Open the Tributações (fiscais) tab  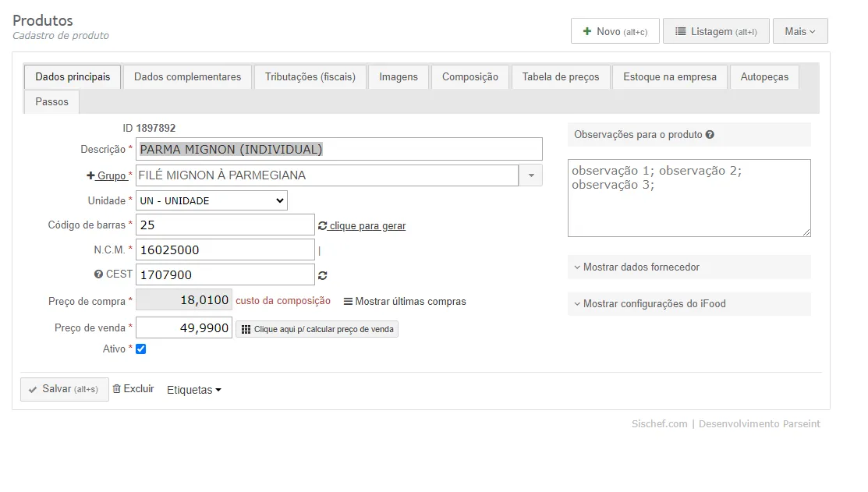click(x=310, y=77)
